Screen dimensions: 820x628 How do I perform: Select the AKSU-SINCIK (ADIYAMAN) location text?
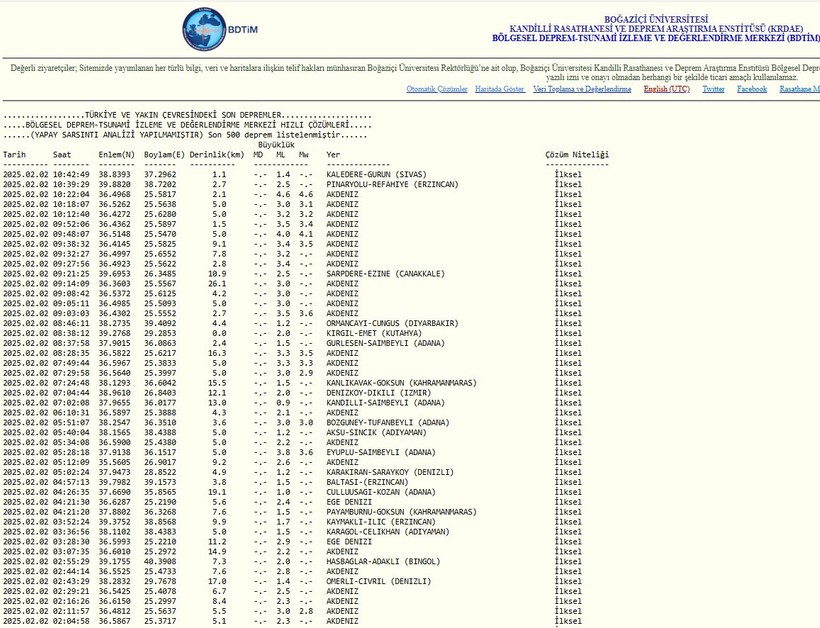pos(377,433)
